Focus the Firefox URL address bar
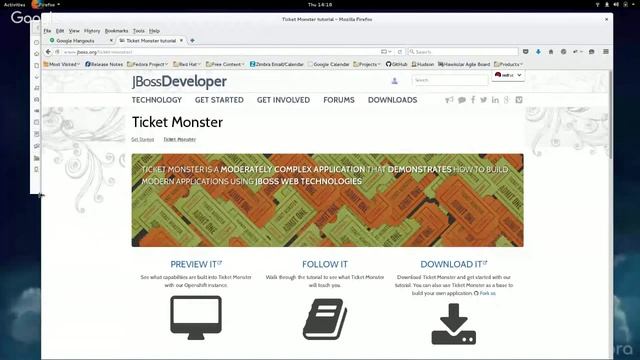The width and height of the screenshot is (640, 360). [x=220, y=52]
